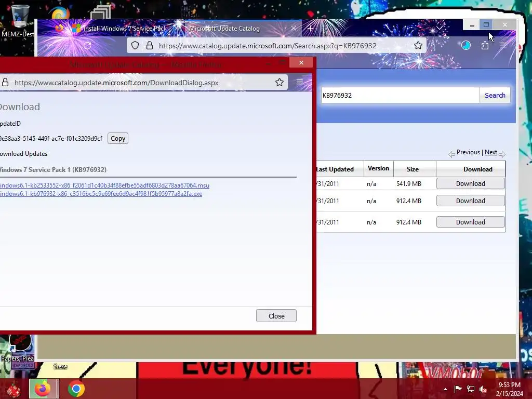Viewport: 532px width, 399px height.
Task: Click the padlock in DownloadDialog popup window
Action: click(5, 83)
